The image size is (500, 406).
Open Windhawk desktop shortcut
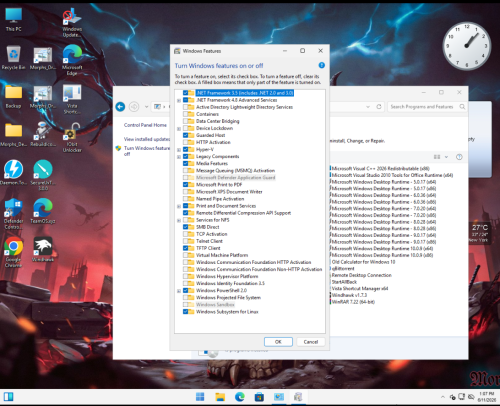(x=43, y=249)
